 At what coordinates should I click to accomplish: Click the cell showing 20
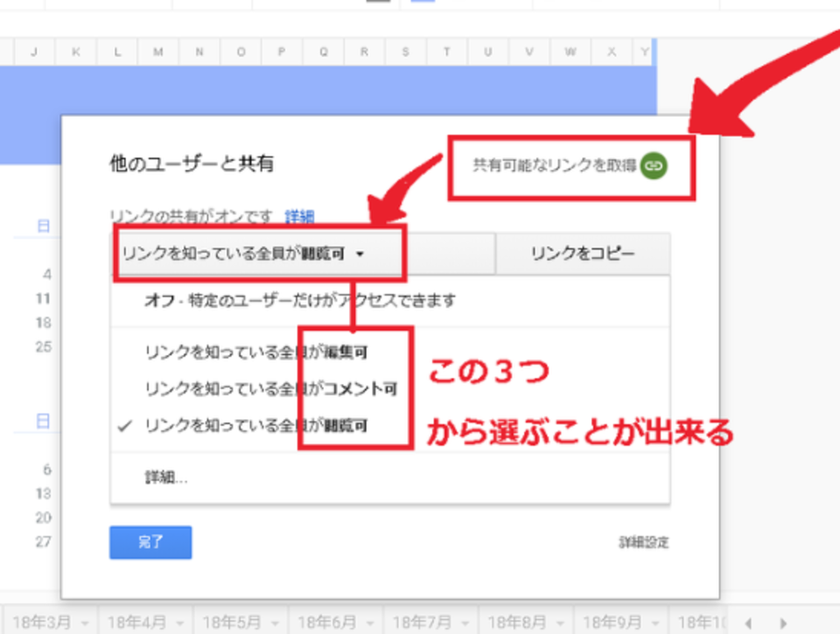coord(44,518)
